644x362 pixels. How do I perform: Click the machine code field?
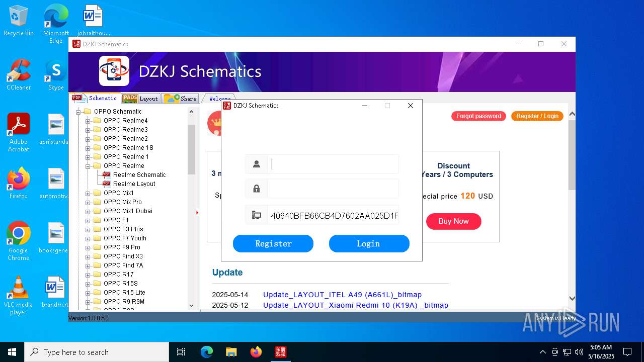click(x=333, y=216)
